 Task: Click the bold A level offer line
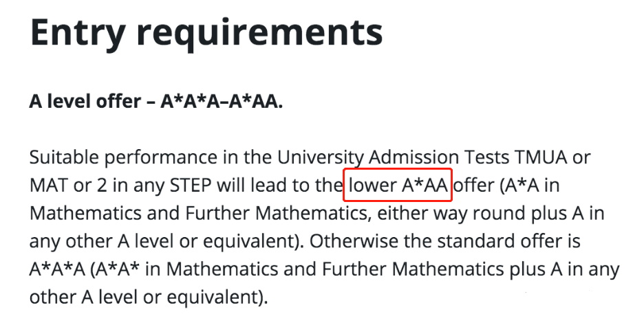pyautogui.click(x=156, y=101)
